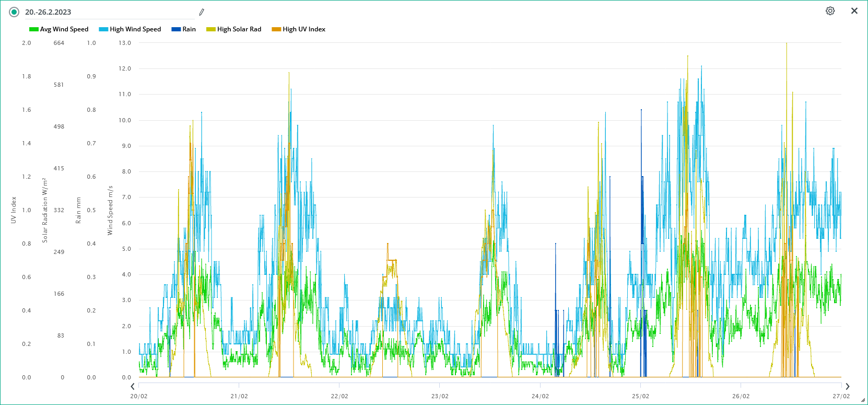Click High Solar Rad legend label
The image size is (868, 405).
tap(239, 29)
